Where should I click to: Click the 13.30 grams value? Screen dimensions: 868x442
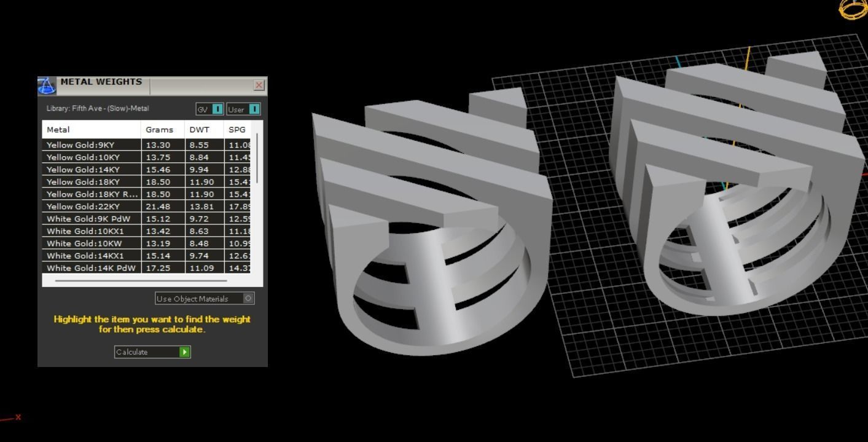coord(158,145)
